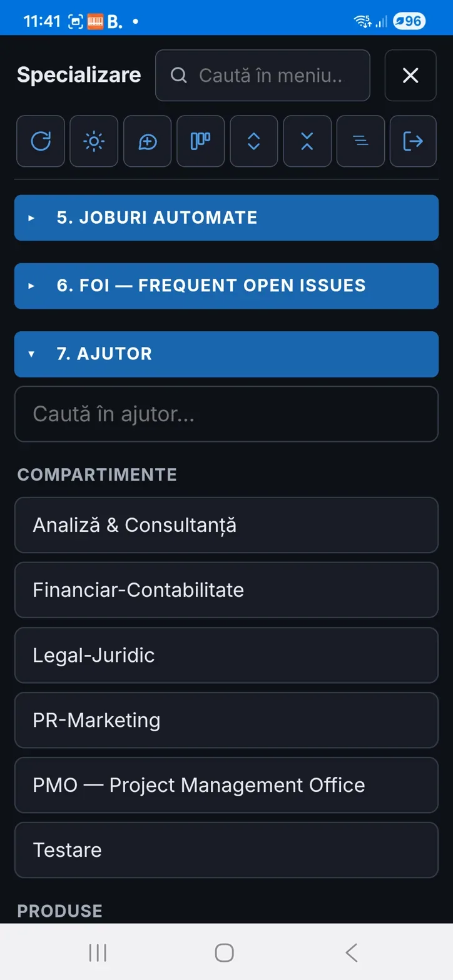Open the kanban board columns icon
This screenshot has height=980, width=453.
tap(200, 141)
